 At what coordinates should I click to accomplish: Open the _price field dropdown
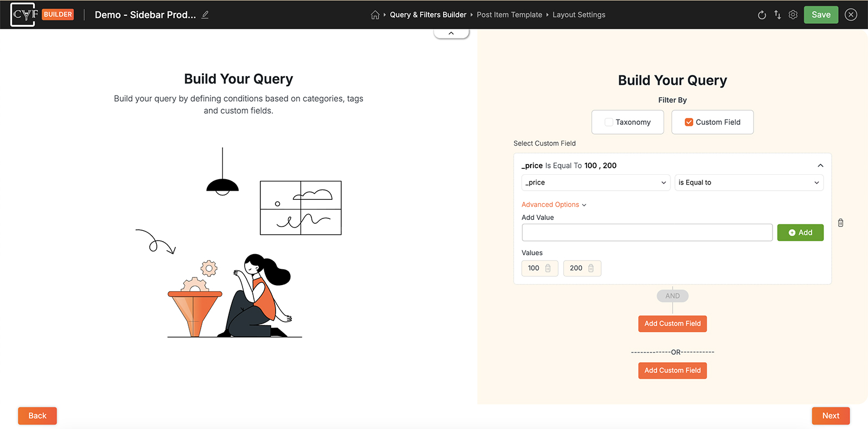(596, 182)
